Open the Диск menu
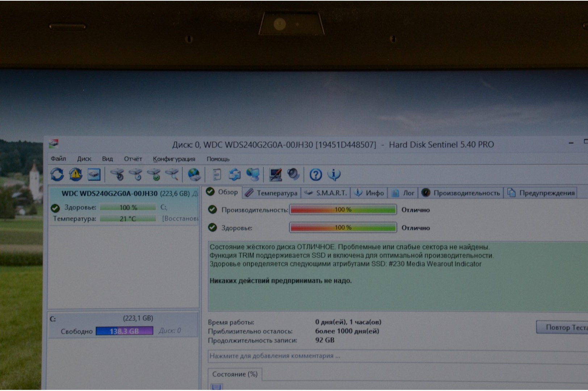 coord(84,159)
